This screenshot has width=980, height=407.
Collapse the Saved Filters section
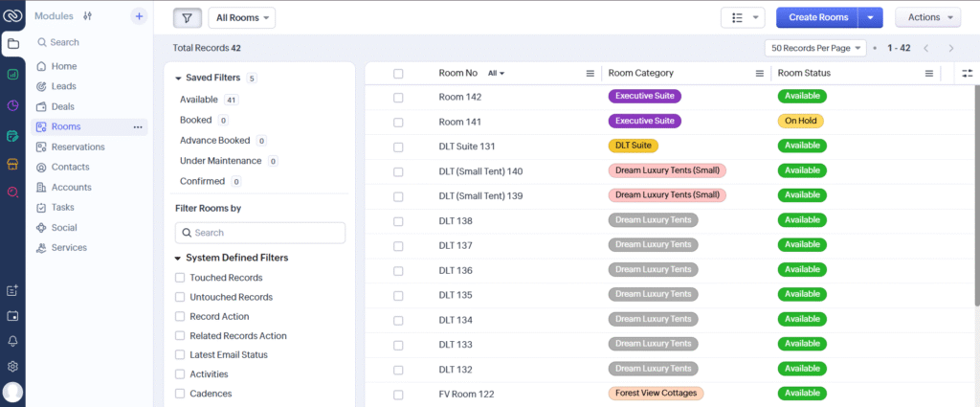178,78
